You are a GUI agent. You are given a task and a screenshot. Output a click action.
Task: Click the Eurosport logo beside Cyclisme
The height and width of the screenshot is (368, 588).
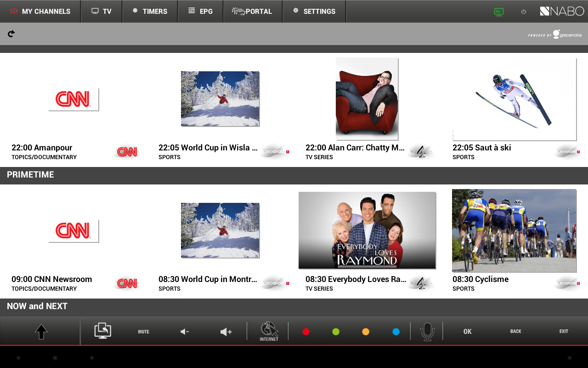click(568, 283)
